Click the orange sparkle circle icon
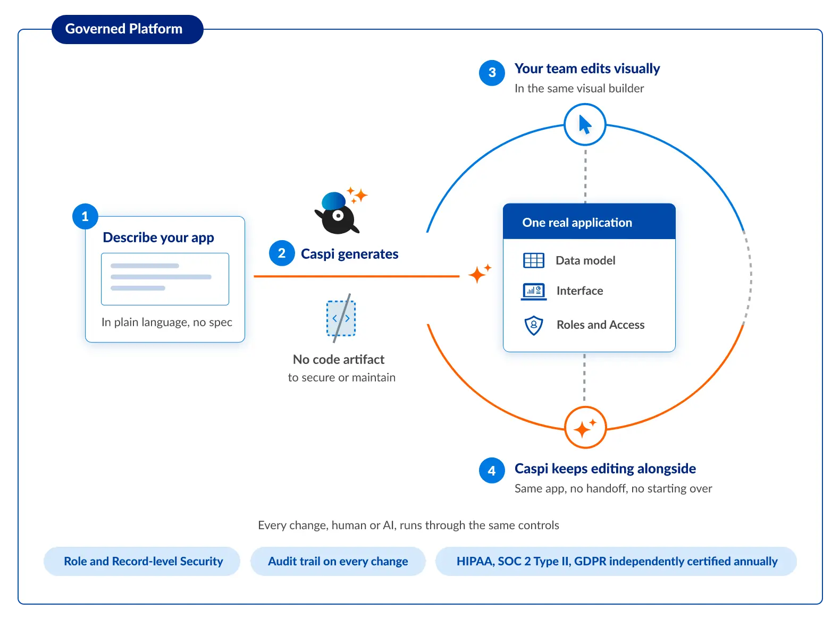The width and height of the screenshot is (840, 619). 585,428
